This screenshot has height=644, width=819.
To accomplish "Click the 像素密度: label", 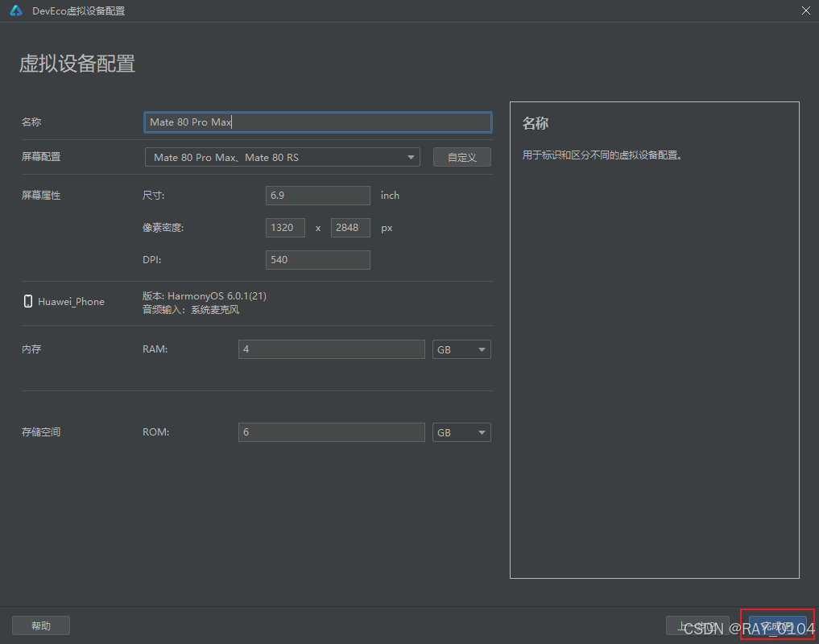I will click(x=163, y=228).
